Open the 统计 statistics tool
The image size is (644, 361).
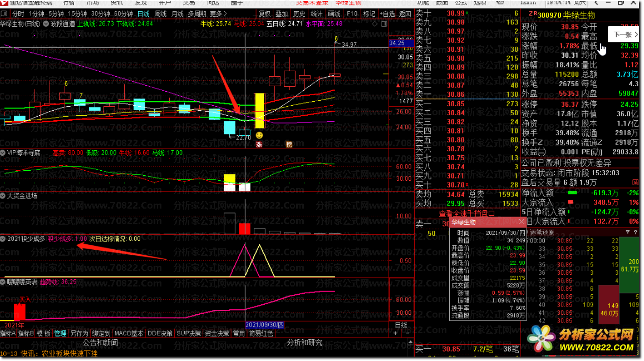coord(316,13)
